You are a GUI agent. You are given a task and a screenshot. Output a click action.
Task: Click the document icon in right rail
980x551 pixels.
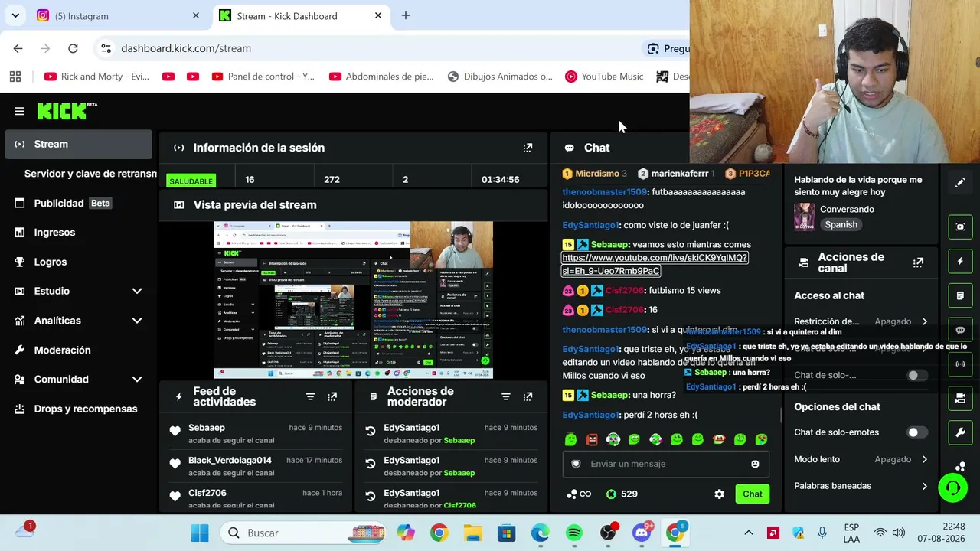click(960, 295)
